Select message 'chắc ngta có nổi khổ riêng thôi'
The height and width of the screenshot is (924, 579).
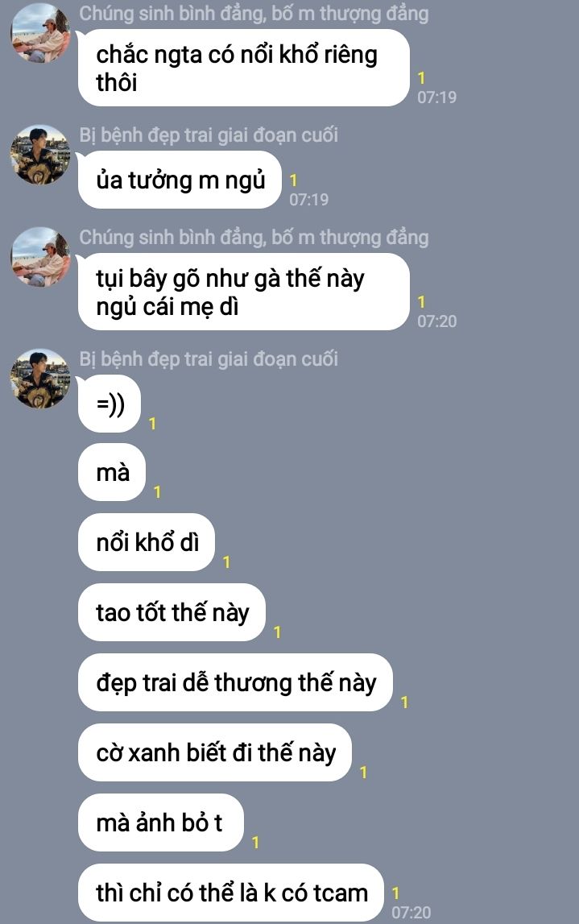tap(243, 68)
